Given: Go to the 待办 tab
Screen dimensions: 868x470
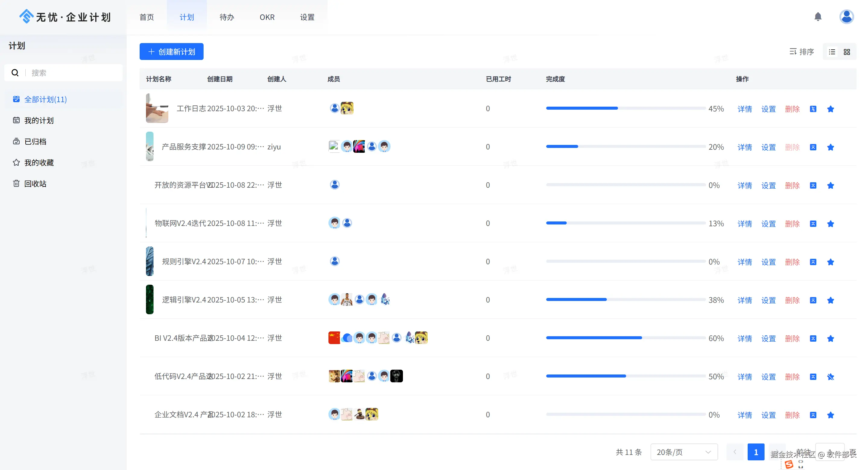Looking at the screenshot, I should tap(227, 17).
